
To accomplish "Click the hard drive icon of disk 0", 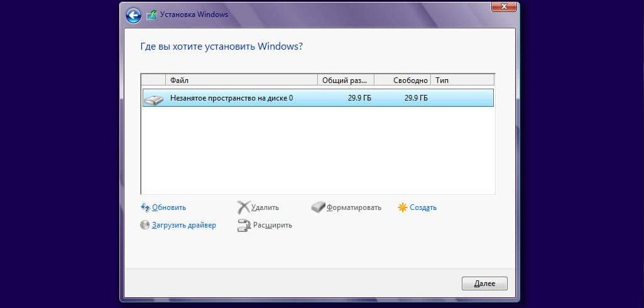I will [153, 99].
